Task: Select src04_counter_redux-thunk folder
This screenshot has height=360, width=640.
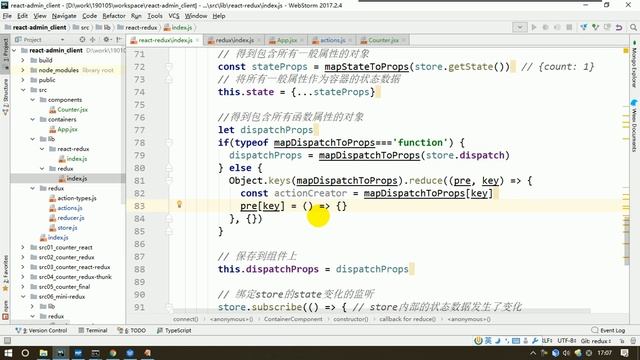Action: point(75,277)
